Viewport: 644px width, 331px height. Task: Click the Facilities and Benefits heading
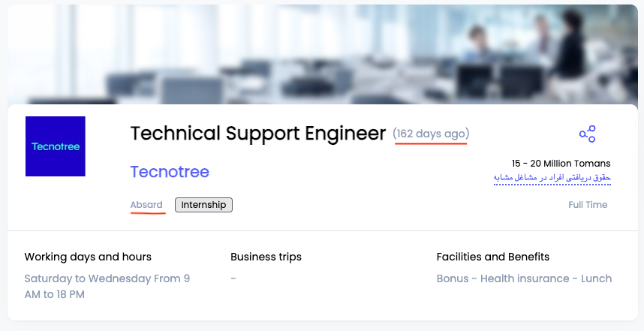[x=493, y=257]
